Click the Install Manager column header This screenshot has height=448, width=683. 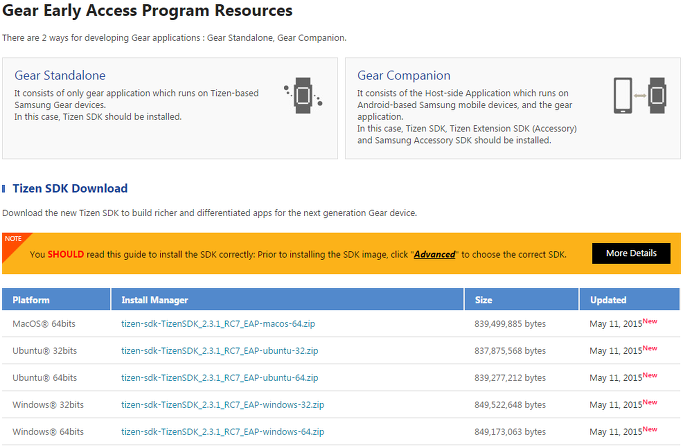(287, 300)
